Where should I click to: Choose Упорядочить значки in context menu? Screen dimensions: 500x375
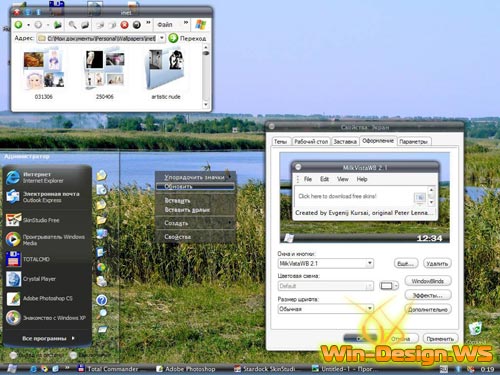tap(195, 177)
